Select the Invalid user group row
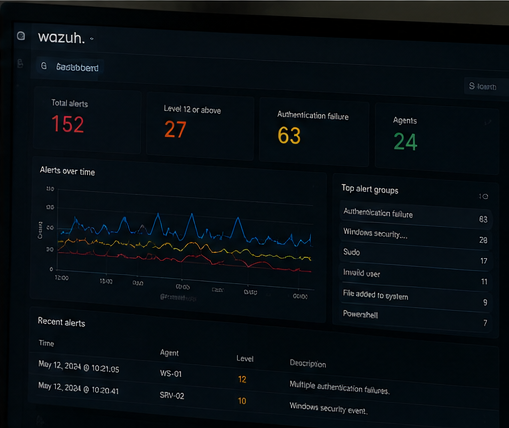509x428 pixels. click(415, 277)
